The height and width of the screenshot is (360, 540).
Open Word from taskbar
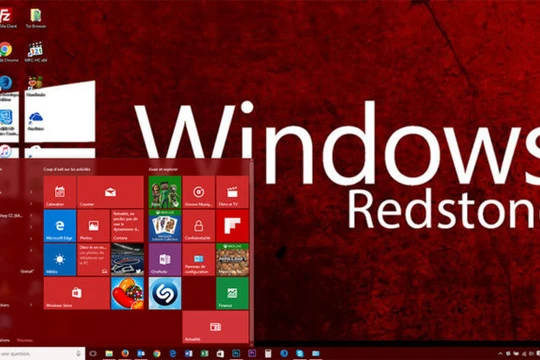[188, 353]
